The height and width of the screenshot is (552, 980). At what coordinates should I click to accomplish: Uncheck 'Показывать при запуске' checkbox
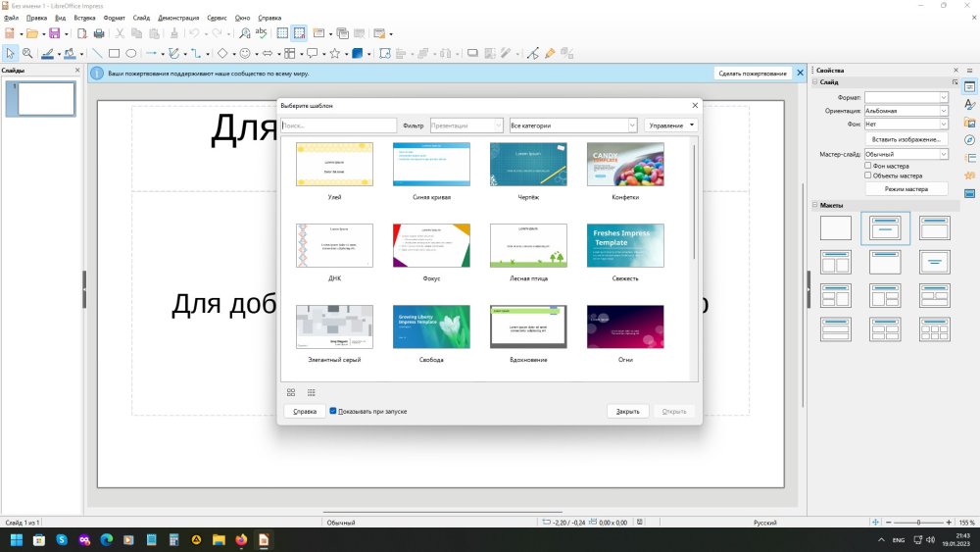click(x=333, y=411)
